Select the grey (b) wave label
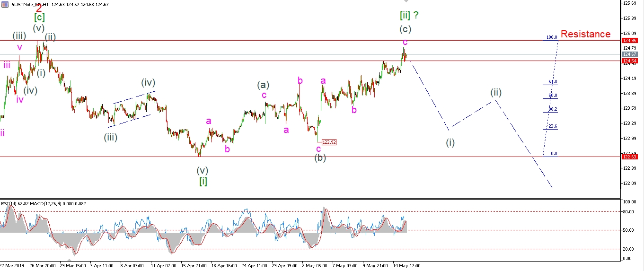Image resolution: width=644 pixels, height=271 pixels. [x=320, y=158]
